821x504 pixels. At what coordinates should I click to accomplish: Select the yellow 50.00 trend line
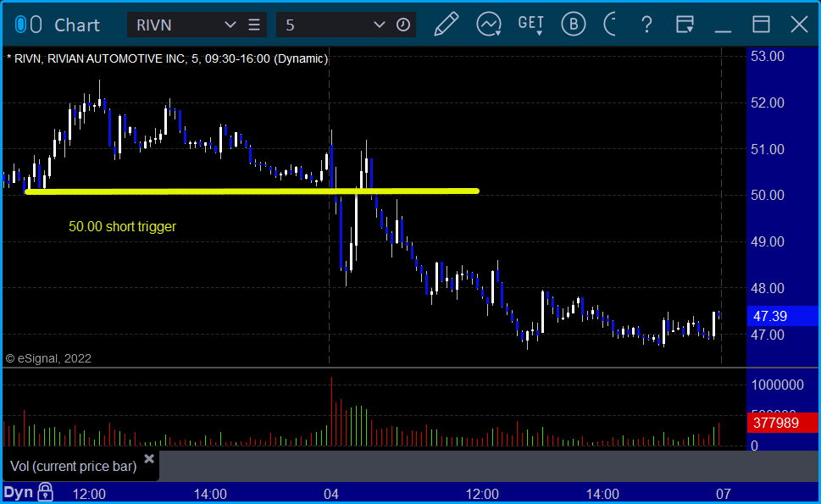point(252,191)
